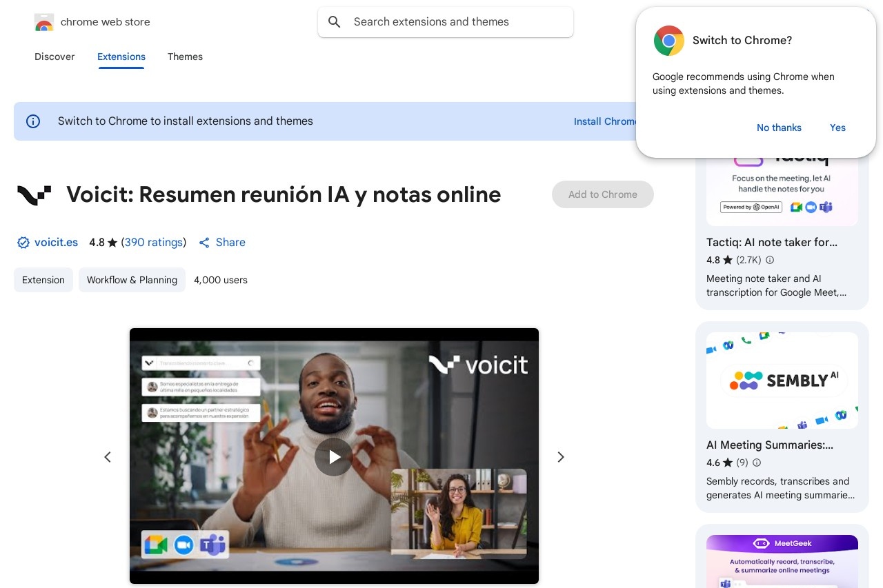
Task: Click the Chrome Web Store logo
Action: [x=44, y=22]
